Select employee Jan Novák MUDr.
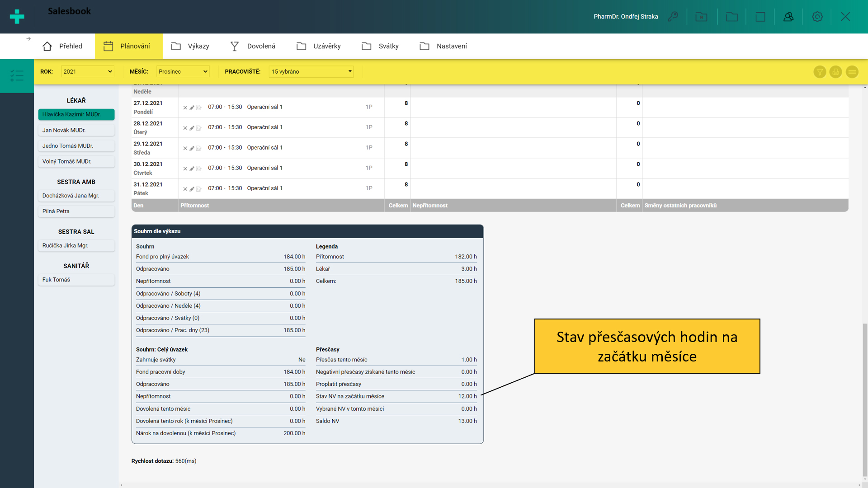This screenshot has height=488, width=868. point(76,130)
